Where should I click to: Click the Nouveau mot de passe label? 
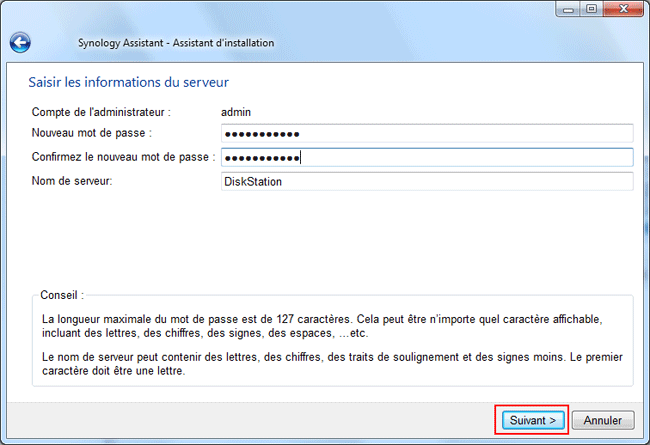[x=91, y=134]
